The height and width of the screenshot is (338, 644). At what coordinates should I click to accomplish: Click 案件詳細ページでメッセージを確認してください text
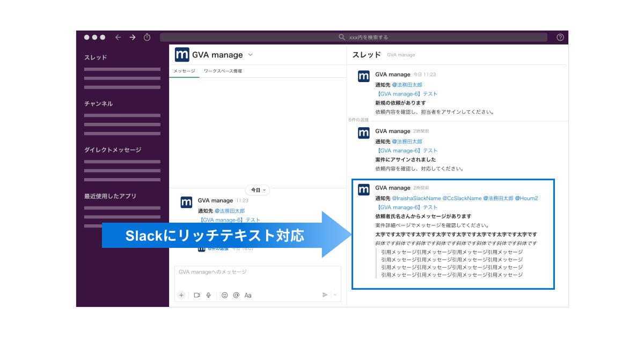point(432,225)
